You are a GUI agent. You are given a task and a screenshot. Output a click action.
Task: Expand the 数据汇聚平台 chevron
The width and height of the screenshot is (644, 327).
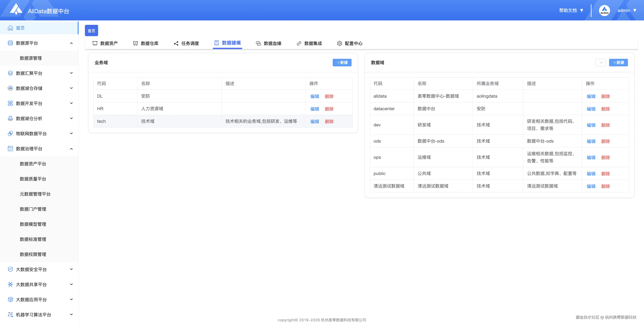(x=71, y=73)
